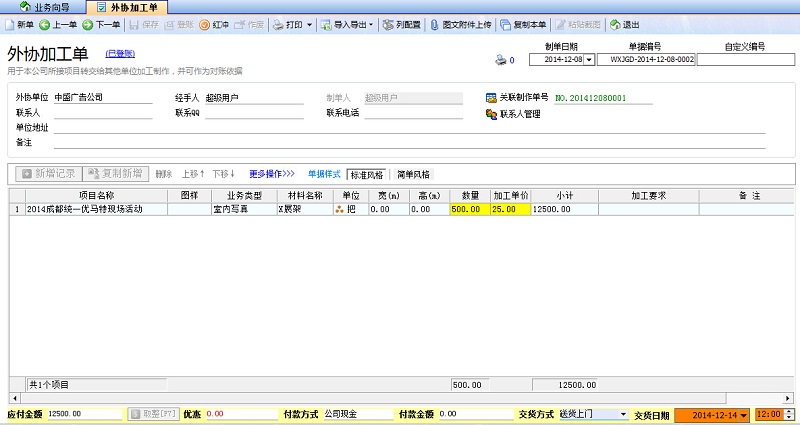The image size is (800, 425).
Task: Click the 更多操作>>> link
Action: tap(272, 174)
